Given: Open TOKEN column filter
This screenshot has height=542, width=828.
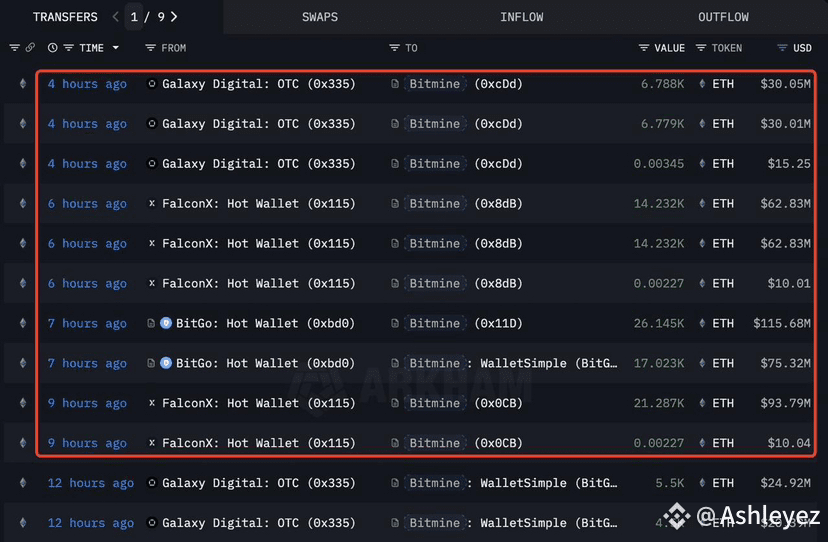Looking at the screenshot, I should point(701,48).
